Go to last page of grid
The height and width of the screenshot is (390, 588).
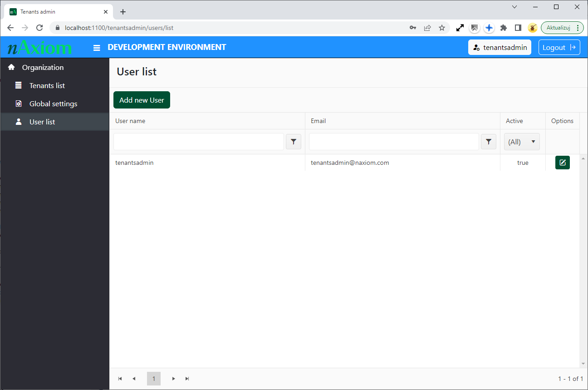[x=187, y=379]
